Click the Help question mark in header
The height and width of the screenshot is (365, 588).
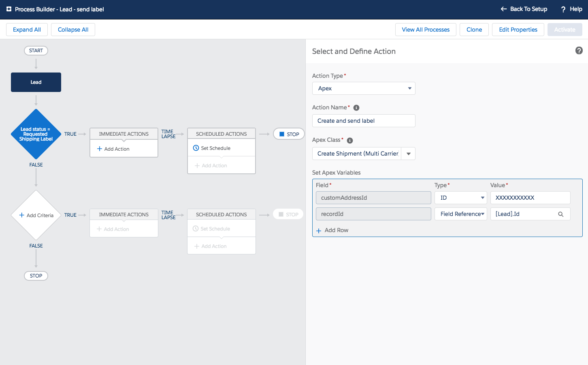[x=563, y=9]
